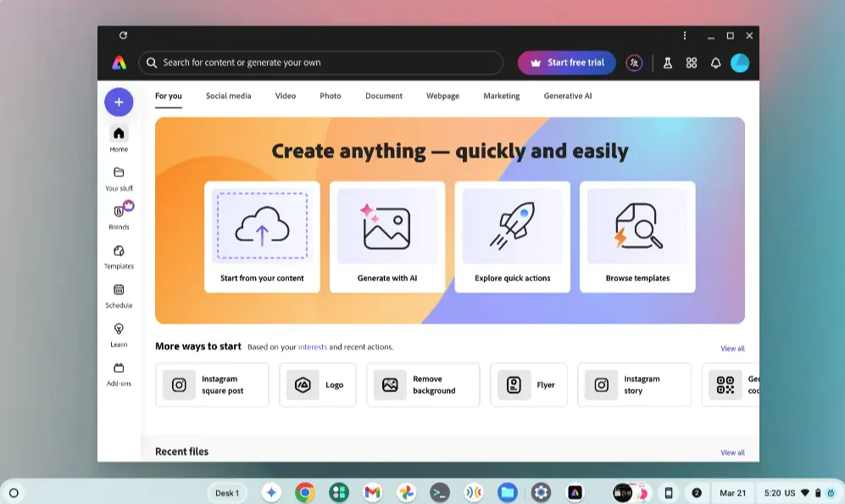Switch to the Social media tab
Image resolution: width=845 pixels, height=504 pixels.
point(228,96)
